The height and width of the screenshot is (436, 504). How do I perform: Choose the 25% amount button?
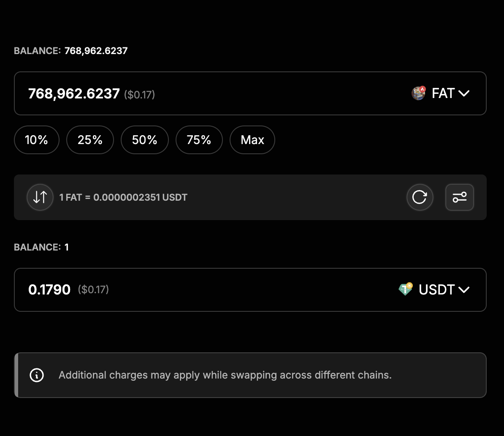tap(90, 140)
